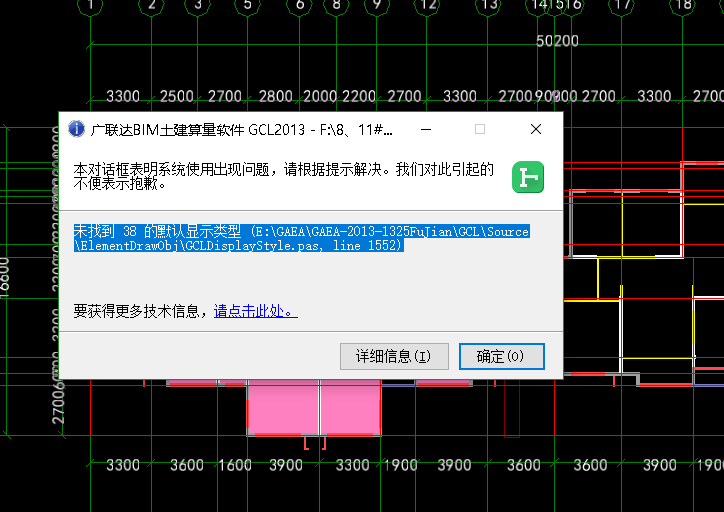Screen dimensions: 724x512
Task: Click the 2500 dimension label at top
Action: [x=176, y=96]
